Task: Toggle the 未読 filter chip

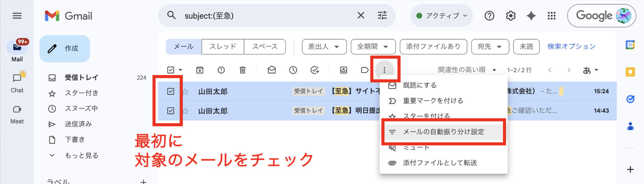Action: (526, 47)
